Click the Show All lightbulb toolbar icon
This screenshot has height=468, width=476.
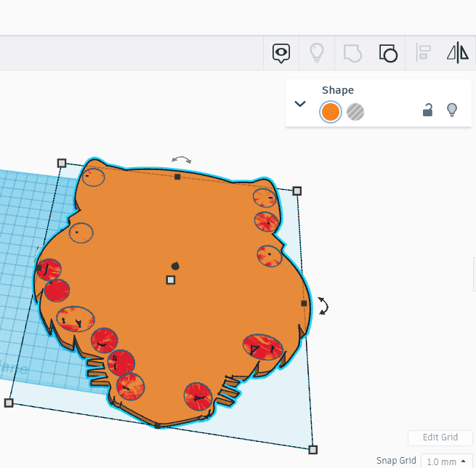[317, 53]
